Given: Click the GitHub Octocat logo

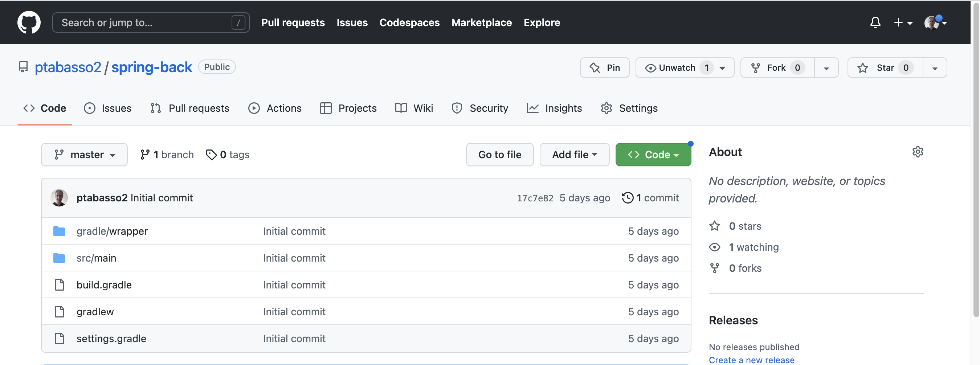Looking at the screenshot, I should pos(29,22).
